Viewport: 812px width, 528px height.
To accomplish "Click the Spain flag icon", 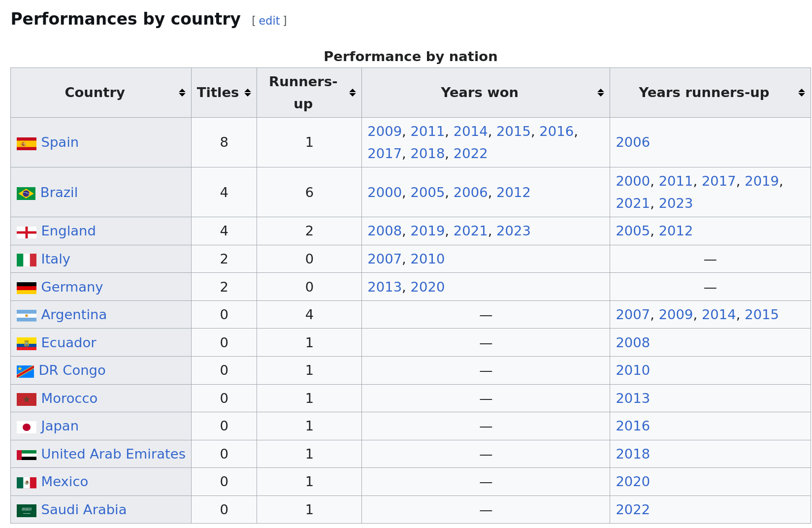I will click(27, 144).
